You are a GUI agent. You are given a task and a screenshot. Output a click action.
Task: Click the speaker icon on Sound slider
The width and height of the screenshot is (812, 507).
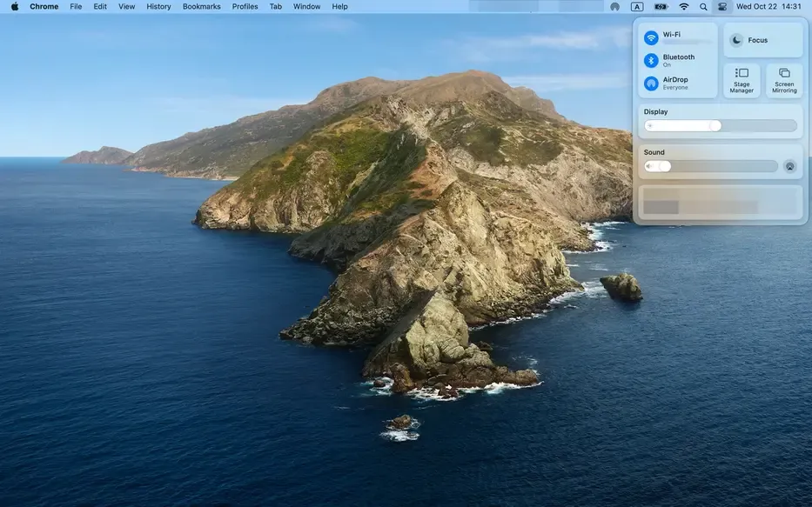pyautogui.click(x=649, y=167)
